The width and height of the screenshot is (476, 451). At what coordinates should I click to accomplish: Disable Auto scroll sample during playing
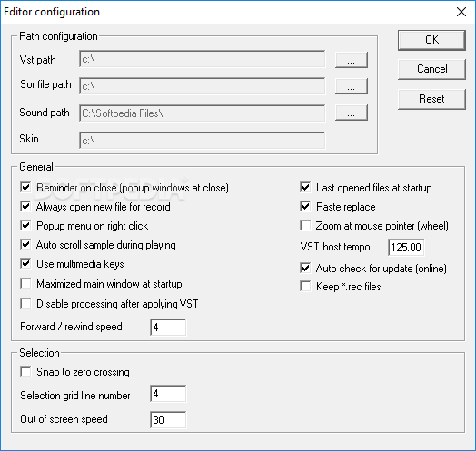25,244
